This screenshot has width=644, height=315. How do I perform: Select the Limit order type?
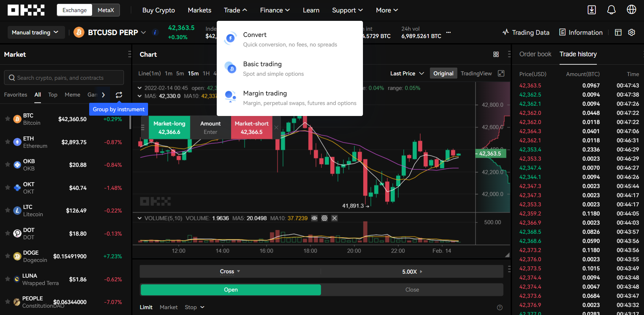point(146,307)
